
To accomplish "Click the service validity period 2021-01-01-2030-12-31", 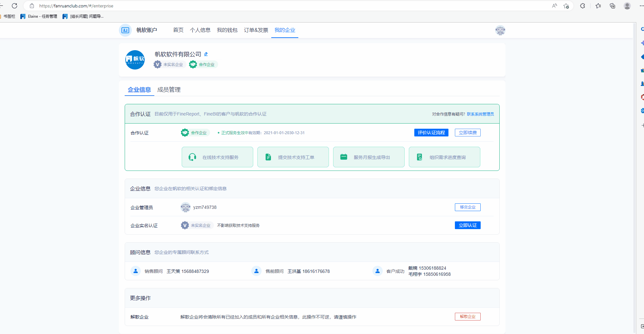I will 284,133.
